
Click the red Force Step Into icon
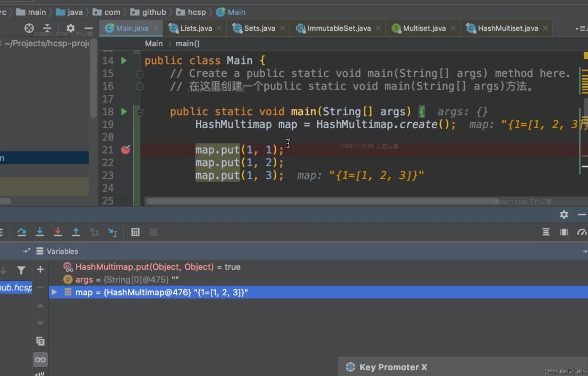(x=58, y=232)
